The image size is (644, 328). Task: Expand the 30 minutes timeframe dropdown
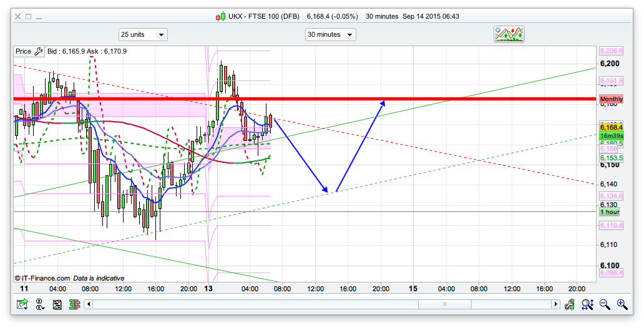point(330,35)
